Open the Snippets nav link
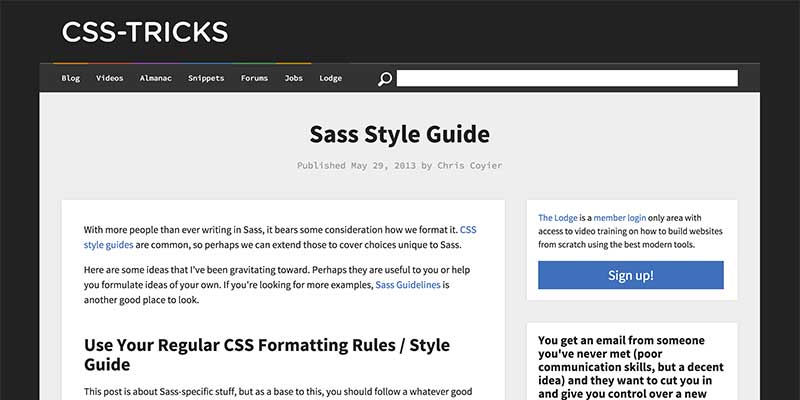Image resolution: width=800 pixels, height=400 pixels. point(206,78)
